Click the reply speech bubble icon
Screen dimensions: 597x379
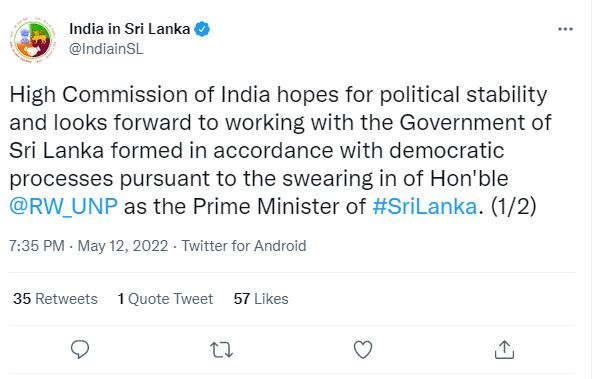coord(80,349)
